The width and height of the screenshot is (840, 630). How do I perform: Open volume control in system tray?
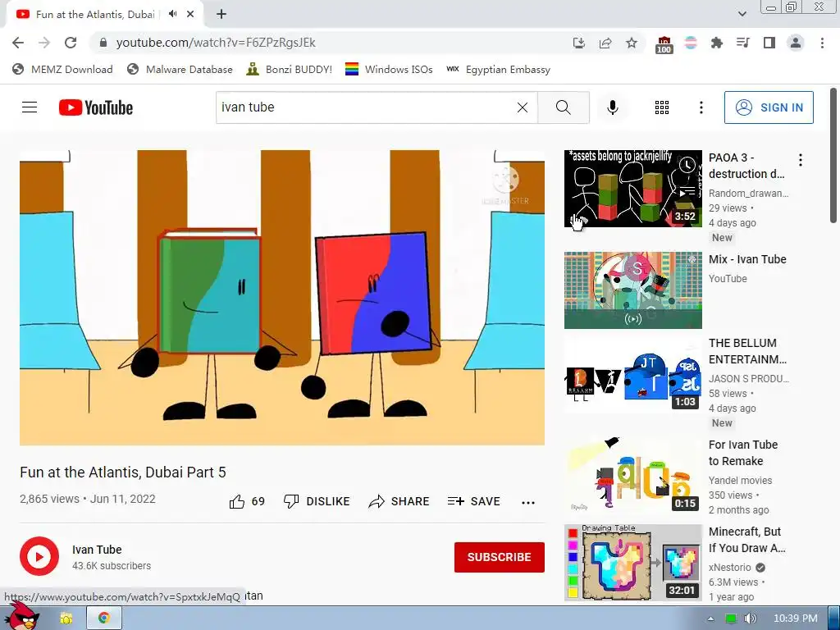(x=750, y=619)
